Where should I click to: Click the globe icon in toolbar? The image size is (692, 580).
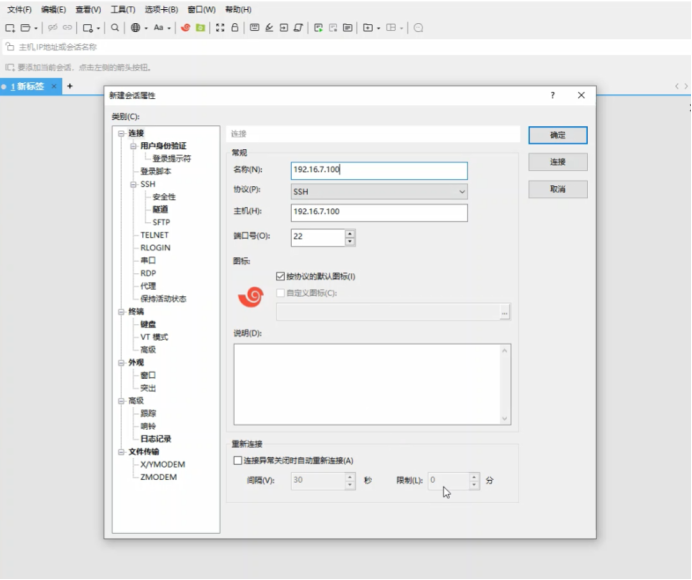pyautogui.click(x=135, y=28)
